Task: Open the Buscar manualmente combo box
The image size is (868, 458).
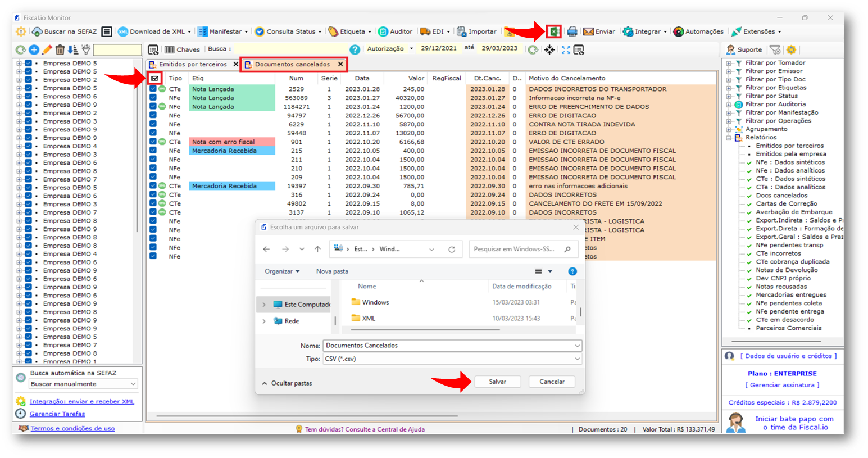Action: tap(83, 384)
